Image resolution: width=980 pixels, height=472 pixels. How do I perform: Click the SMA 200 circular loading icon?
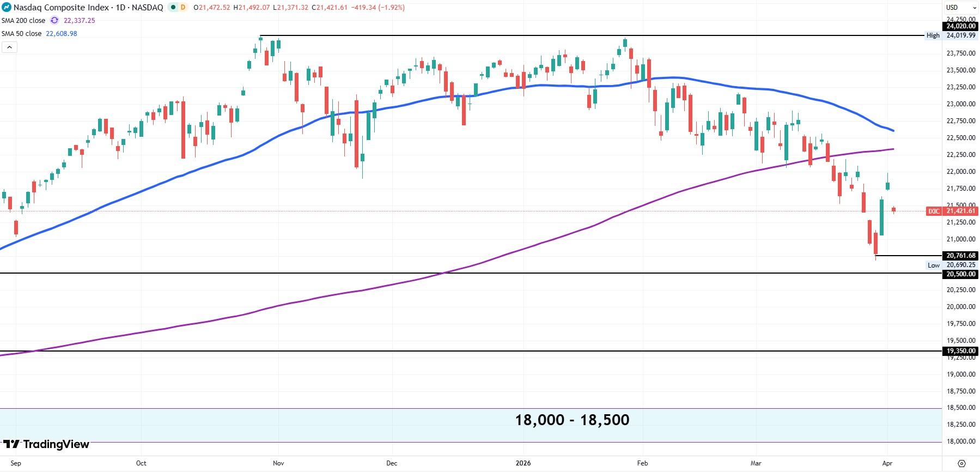tap(54, 20)
